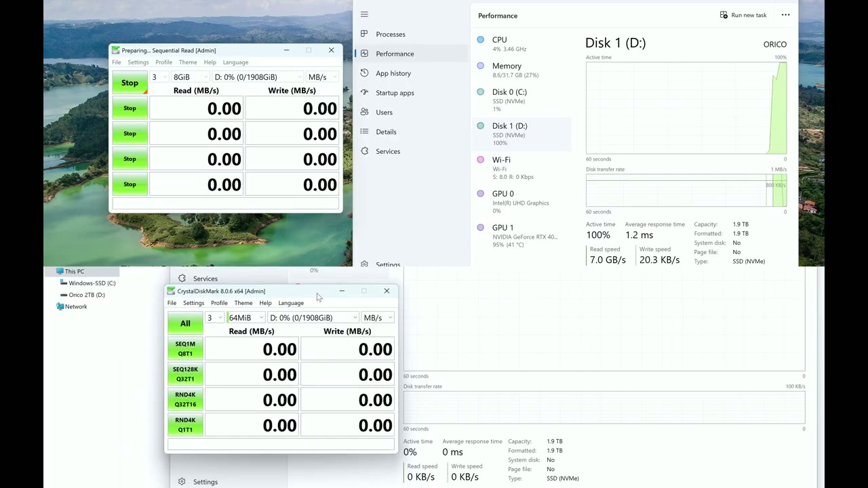Open the Task Manager navigation hamburger menu
868x488 pixels.
click(364, 14)
